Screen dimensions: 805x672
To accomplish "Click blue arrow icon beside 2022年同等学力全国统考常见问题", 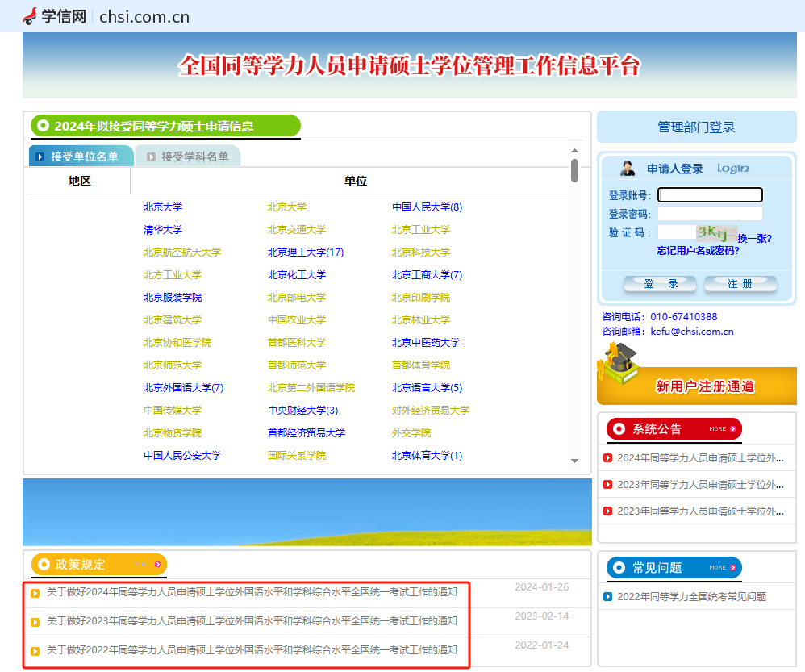I will coord(608,596).
